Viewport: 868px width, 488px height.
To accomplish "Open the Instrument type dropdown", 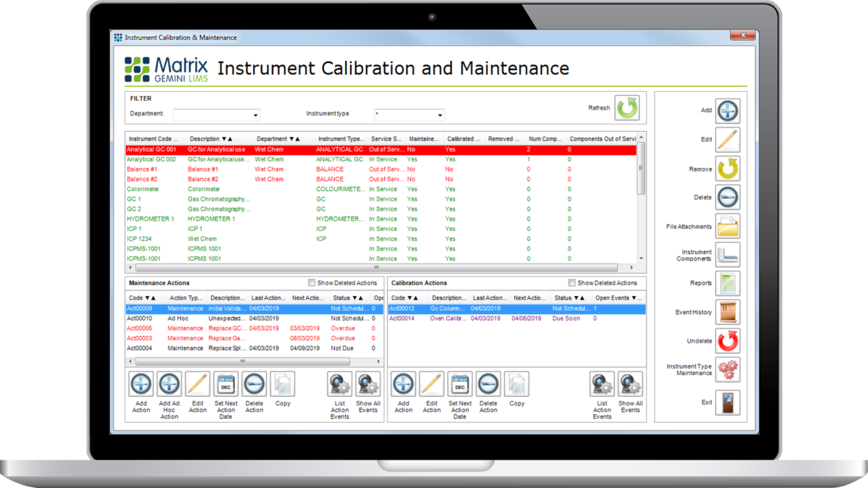I will click(440, 115).
